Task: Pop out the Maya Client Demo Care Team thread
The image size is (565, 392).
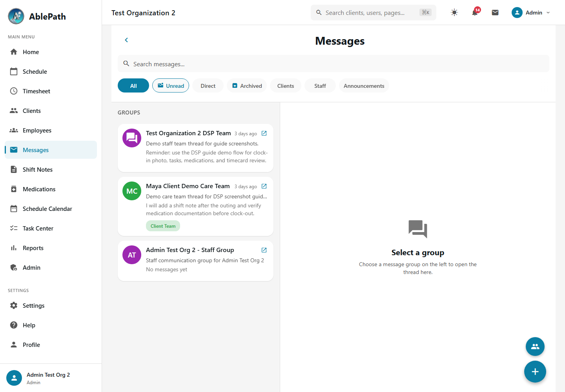Action: 264,186
